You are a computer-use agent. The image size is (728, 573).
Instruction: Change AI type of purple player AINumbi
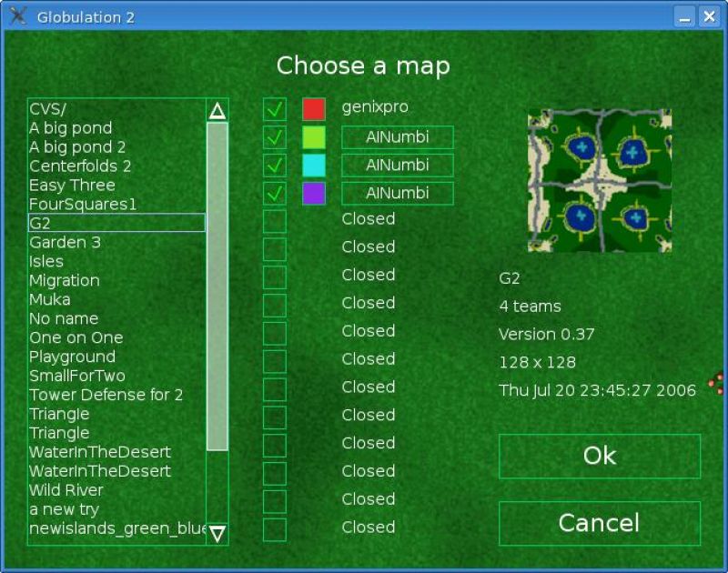click(x=398, y=193)
